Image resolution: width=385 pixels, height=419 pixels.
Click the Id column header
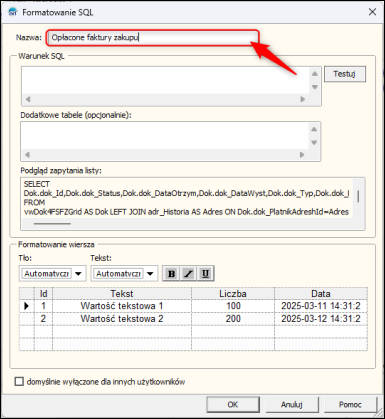43,294
